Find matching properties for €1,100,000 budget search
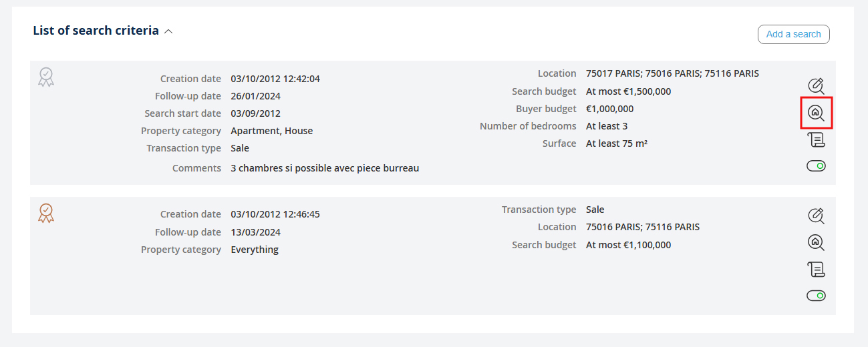The height and width of the screenshot is (347, 868). [816, 242]
